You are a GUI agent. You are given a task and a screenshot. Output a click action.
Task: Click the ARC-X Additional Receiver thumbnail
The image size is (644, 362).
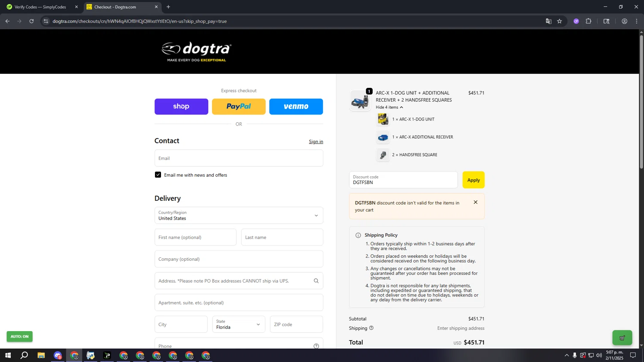(383, 137)
